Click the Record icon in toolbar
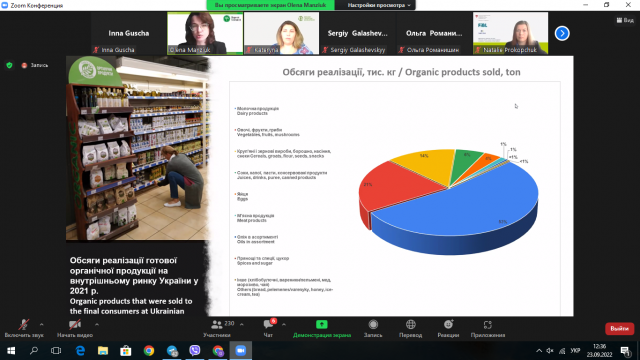The height and width of the screenshot is (360, 640). [373, 324]
